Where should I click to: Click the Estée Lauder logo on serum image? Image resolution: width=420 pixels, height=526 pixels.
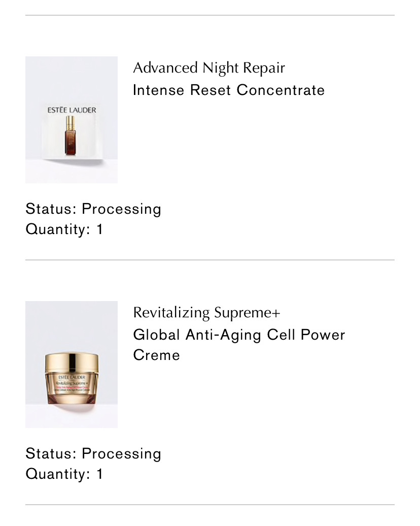tap(72, 110)
